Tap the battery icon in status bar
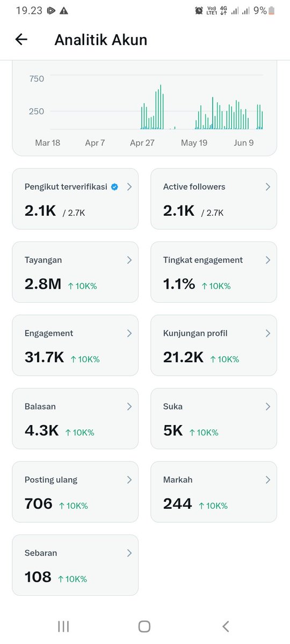This screenshot has height=644, width=290. (x=271, y=10)
